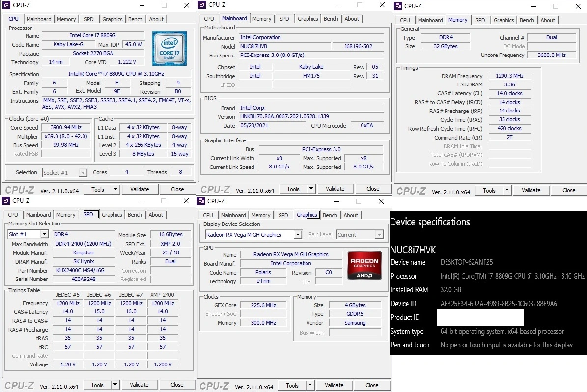Click the Device ID value starting "AE325E34"
Image resolution: width=587 pixels, height=392 pixels.
point(499,303)
